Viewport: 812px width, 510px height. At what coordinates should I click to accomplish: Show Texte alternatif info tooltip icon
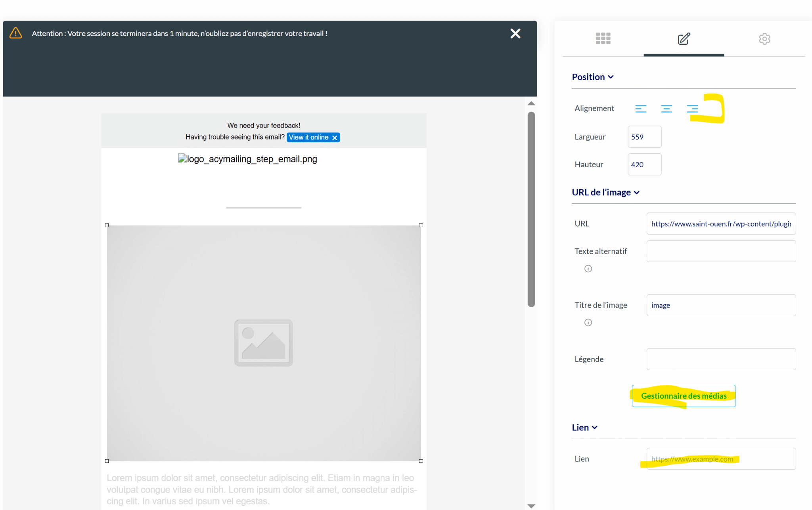coord(588,269)
